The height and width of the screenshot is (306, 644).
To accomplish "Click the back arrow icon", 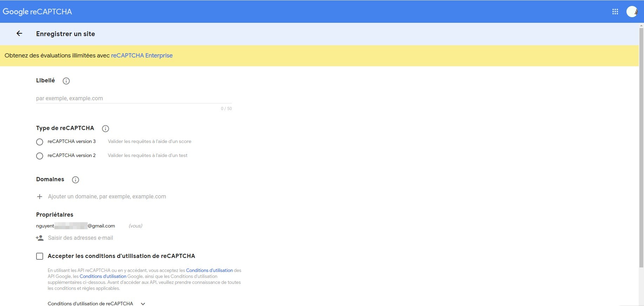I will click(x=19, y=34).
